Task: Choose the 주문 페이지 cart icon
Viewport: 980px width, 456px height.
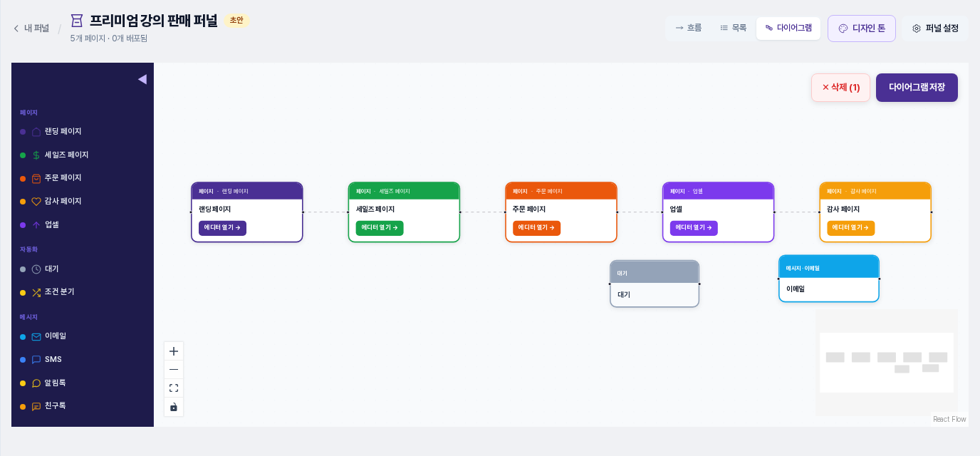Action: [x=36, y=178]
